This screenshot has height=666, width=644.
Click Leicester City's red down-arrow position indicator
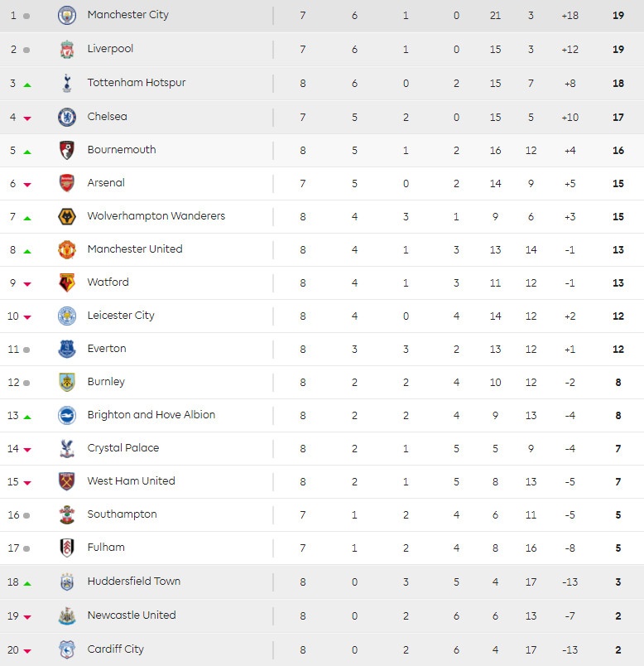click(x=27, y=317)
